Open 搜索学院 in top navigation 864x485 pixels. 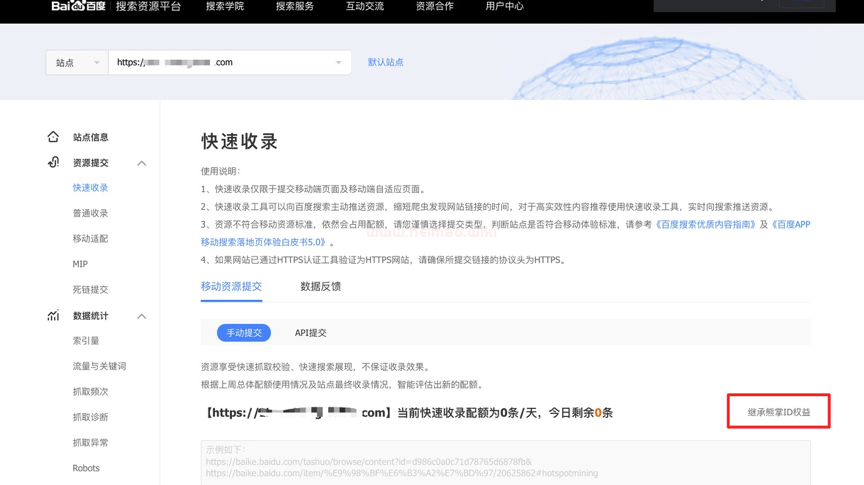coord(225,7)
